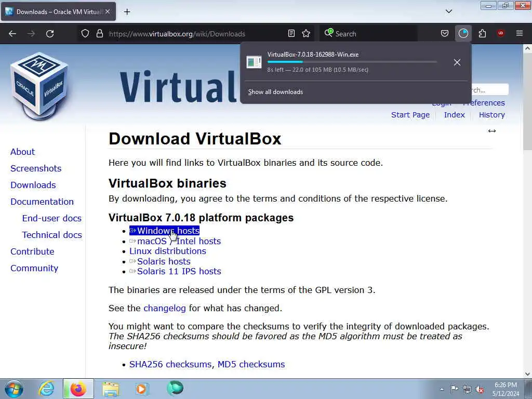Image resolution: width=532 pixels, height=399 pixels.
Task: Focus the Firefox Search box
Action: point(368,34)
